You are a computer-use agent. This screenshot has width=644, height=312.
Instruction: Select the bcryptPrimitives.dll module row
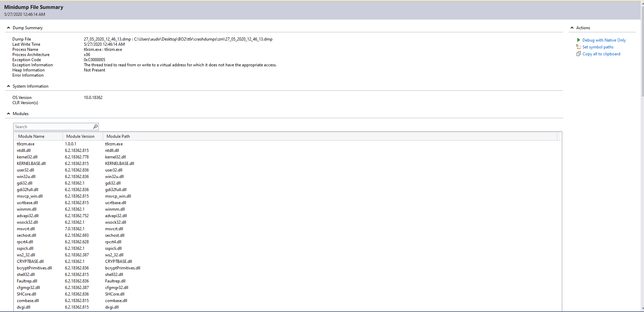tap(34, 268)
